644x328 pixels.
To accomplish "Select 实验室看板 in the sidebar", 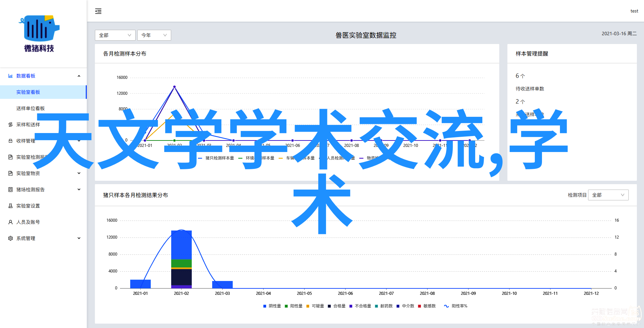I will pyautogui.click(x=28, y=92).
